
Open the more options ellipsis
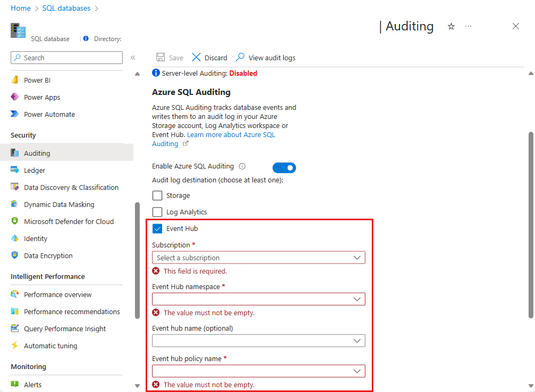point(468,26)
